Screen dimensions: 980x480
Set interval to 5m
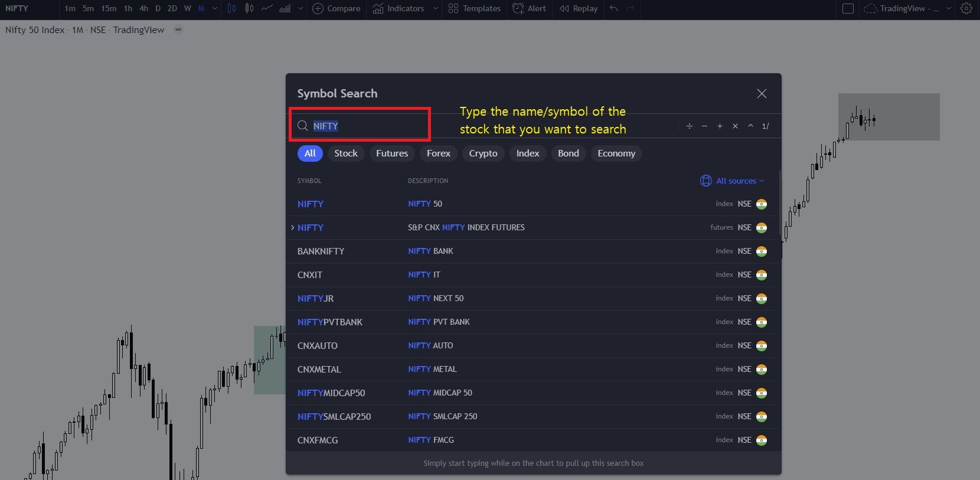click(x=88, y=8)
